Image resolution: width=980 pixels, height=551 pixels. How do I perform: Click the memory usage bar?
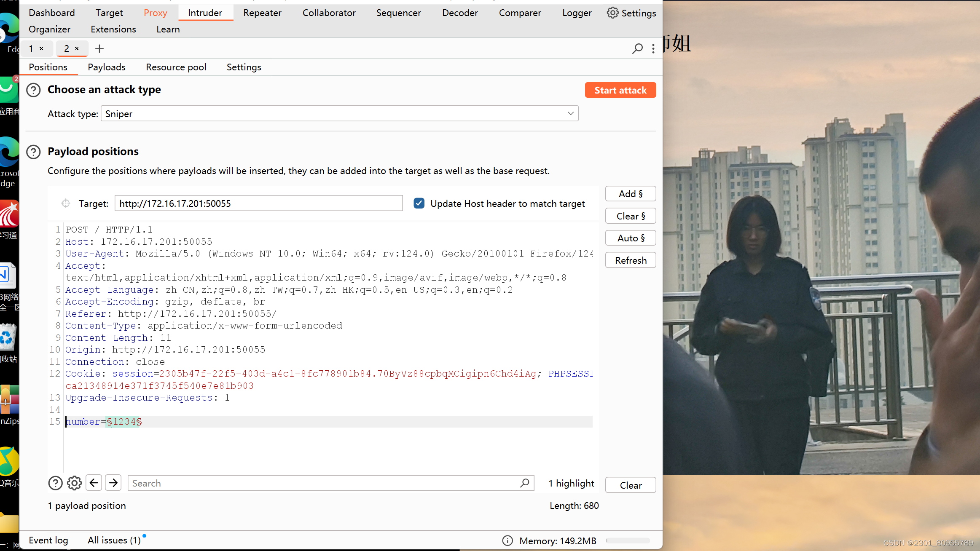coord(628,540)
